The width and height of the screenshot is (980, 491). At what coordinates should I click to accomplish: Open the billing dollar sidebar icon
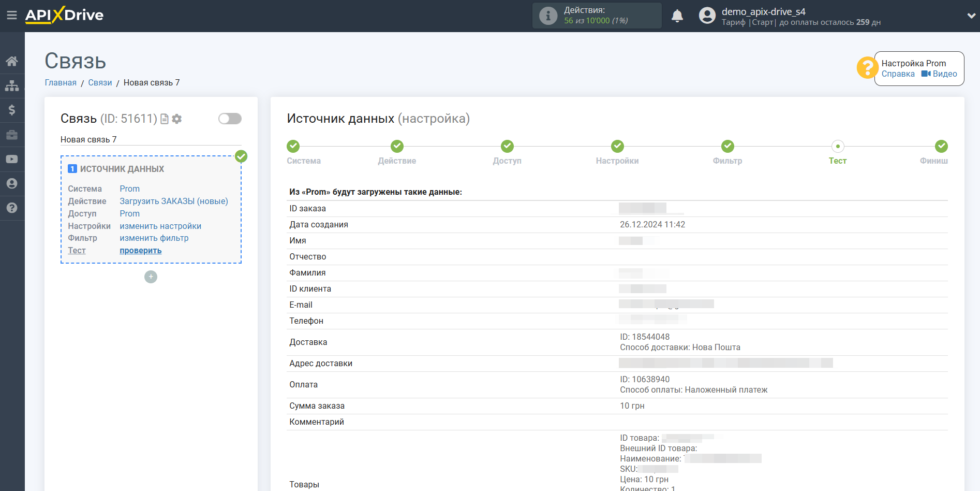point(12,110)
